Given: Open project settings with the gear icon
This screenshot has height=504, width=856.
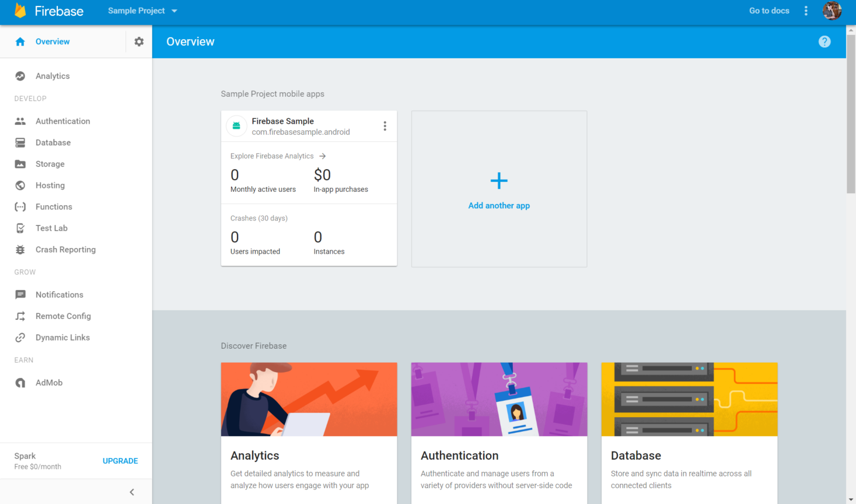Looking at the screenshot, I should (x=138, y=41).
